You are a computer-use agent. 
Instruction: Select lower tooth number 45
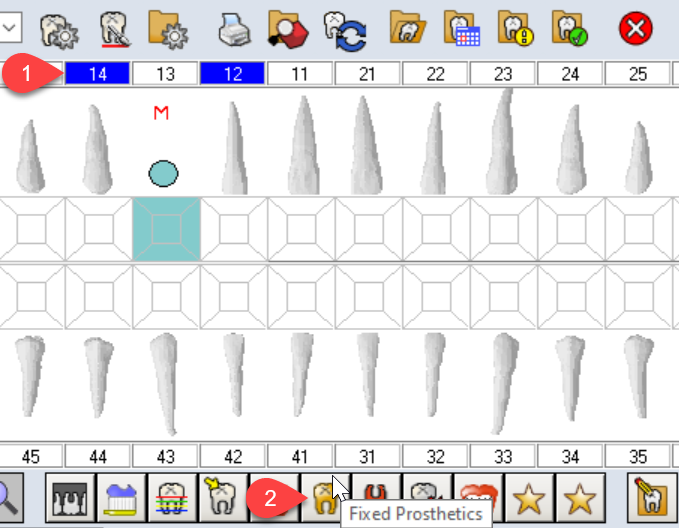(31, 456)
